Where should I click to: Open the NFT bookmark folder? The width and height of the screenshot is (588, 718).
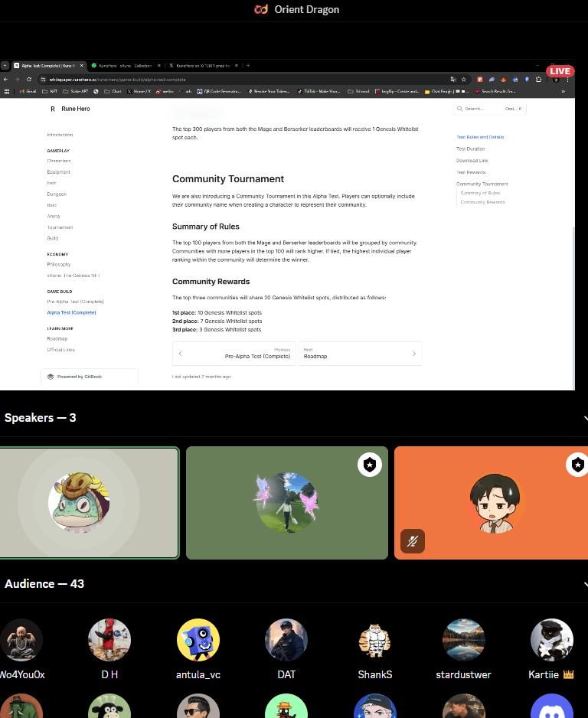pos(50,91)
